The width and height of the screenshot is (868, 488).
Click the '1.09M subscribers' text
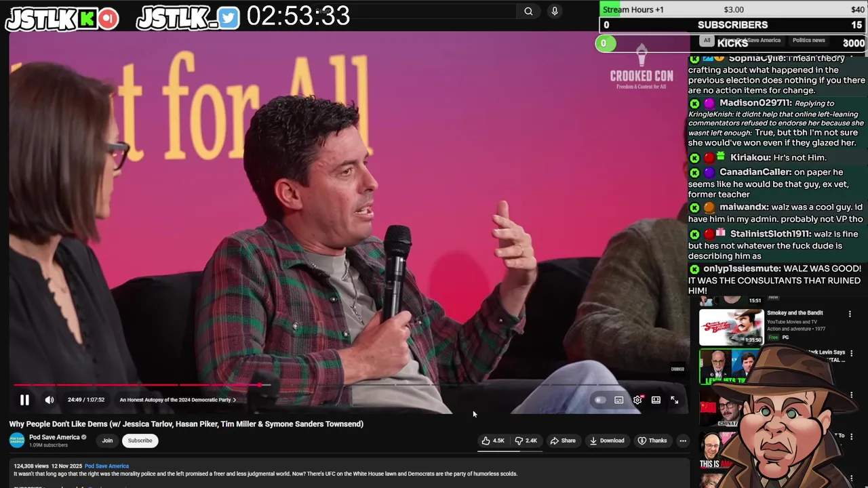pyautogui.click(x=48, y=445)
